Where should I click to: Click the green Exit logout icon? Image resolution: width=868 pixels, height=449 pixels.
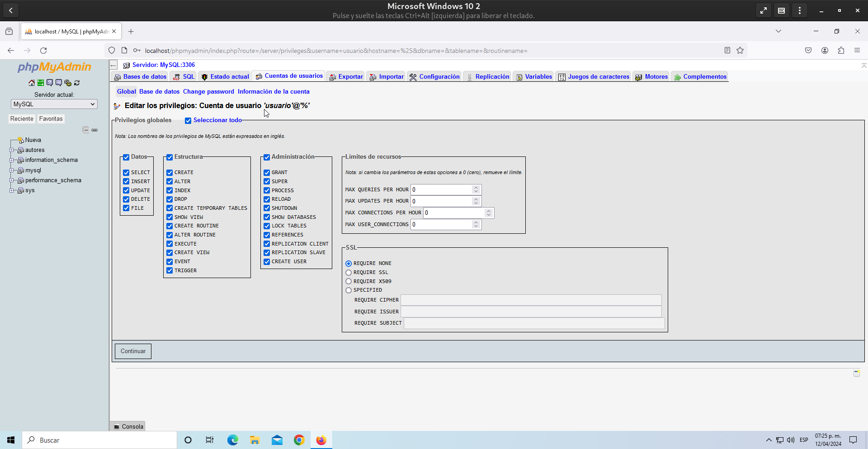pos(41,83)
